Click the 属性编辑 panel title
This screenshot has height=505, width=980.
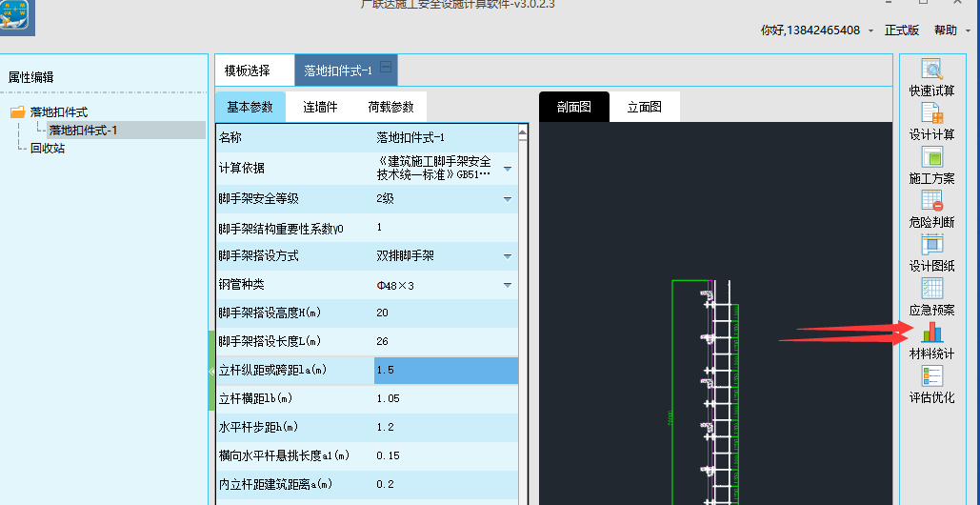click(x=30, y=77)
